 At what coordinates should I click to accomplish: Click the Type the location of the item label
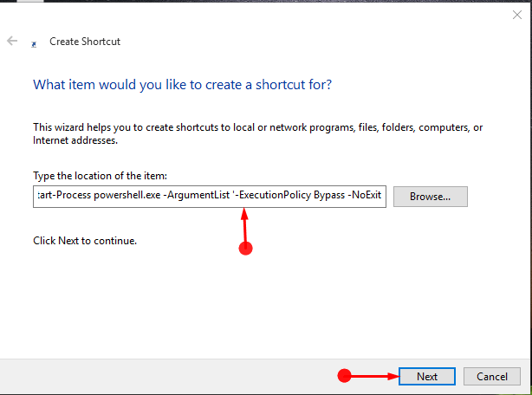pyautogui.click(x=100, y=176)
